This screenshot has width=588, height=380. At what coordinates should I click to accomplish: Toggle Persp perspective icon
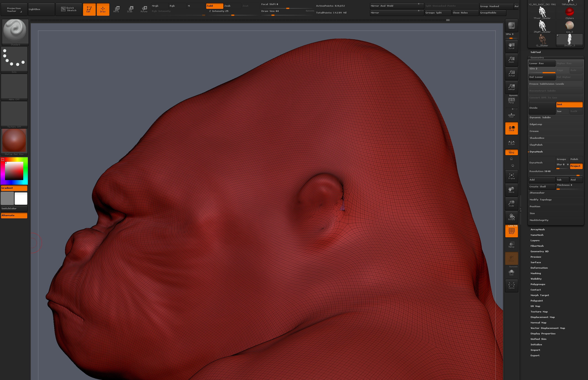coord(511,100)
